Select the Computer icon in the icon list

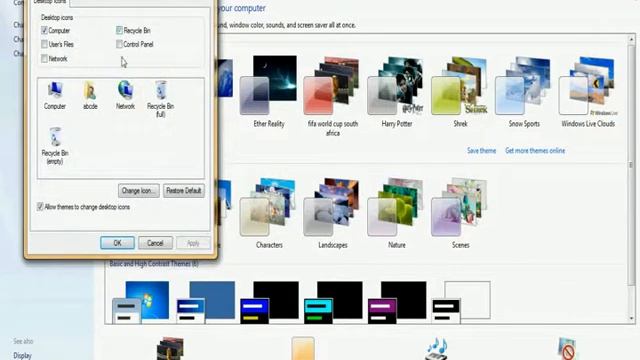tap(55, 96)
